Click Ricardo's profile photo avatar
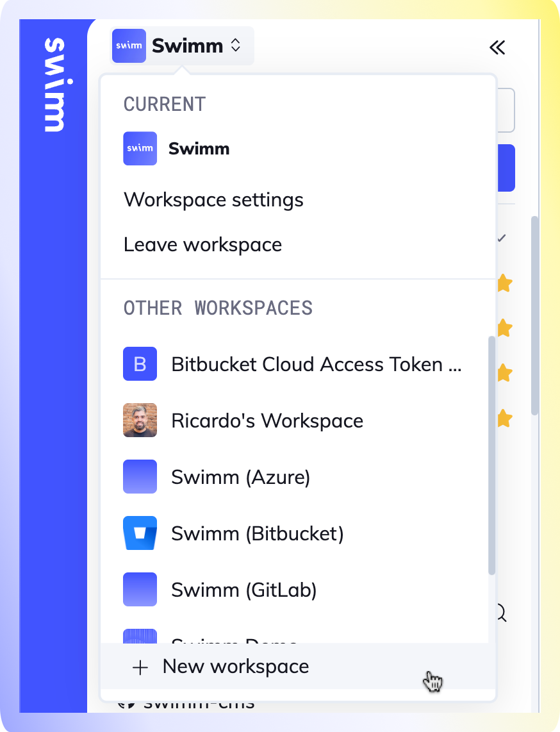 (140, 420)
